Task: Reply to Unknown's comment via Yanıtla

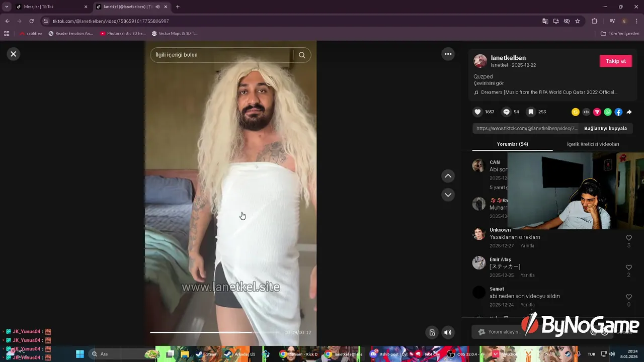Action: click(527, 246)
